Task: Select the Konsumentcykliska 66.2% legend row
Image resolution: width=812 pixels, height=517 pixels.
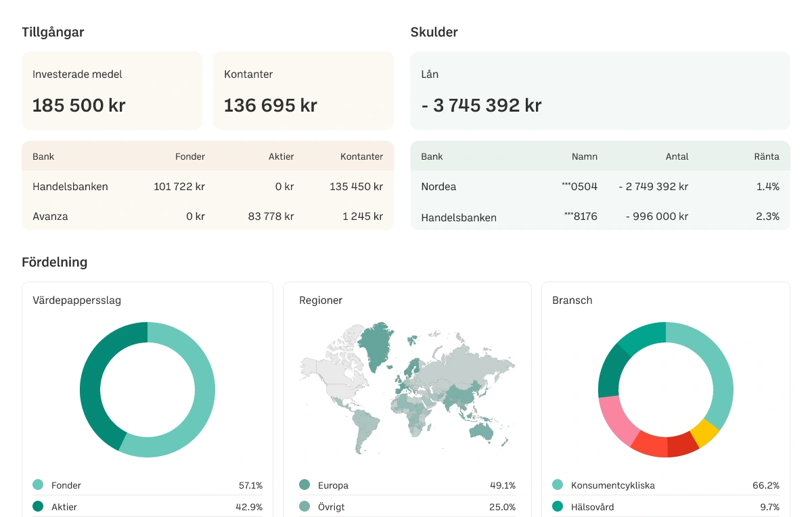Action: point(666,485)
